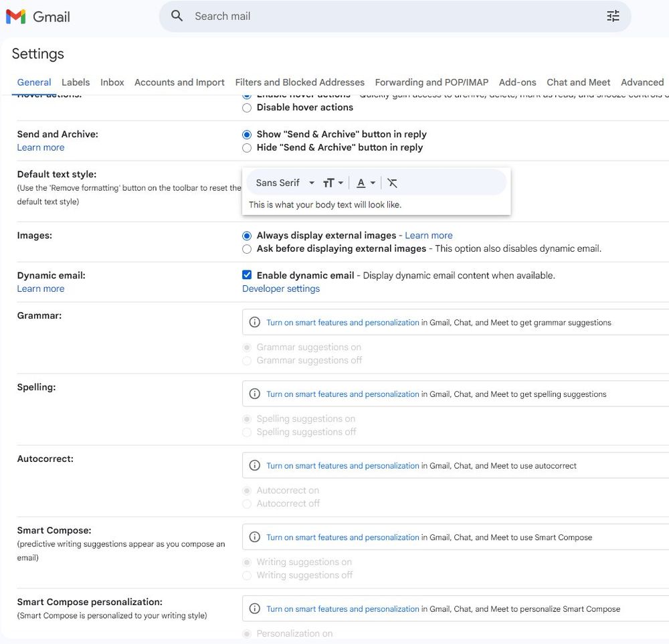
Task: Click the text size icon
Action: pyautogui.click(x=328, y=183)
